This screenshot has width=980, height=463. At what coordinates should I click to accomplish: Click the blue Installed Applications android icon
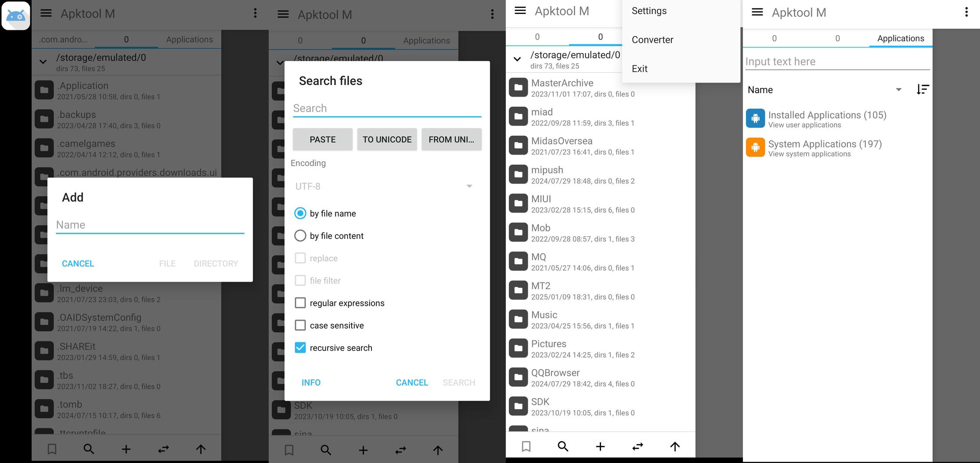click(x=756, y=119)
